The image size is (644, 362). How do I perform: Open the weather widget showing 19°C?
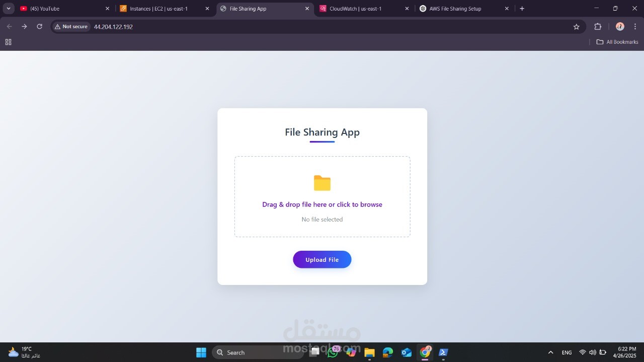[24, 352]
